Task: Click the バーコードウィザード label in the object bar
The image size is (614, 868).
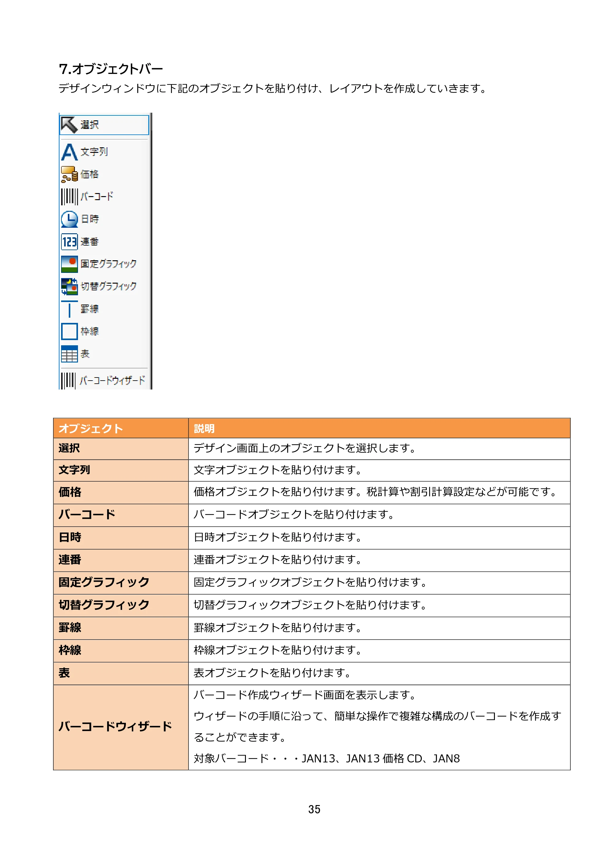Action: [x=112, y=380]
